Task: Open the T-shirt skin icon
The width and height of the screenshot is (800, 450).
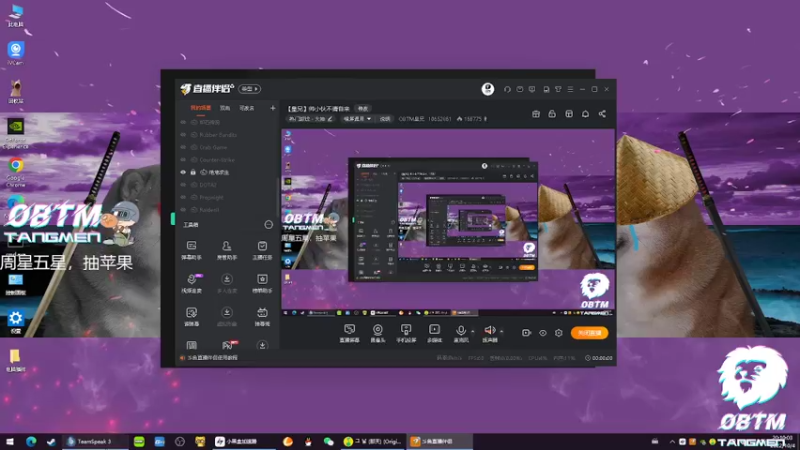Action: [x=558, y=89]
